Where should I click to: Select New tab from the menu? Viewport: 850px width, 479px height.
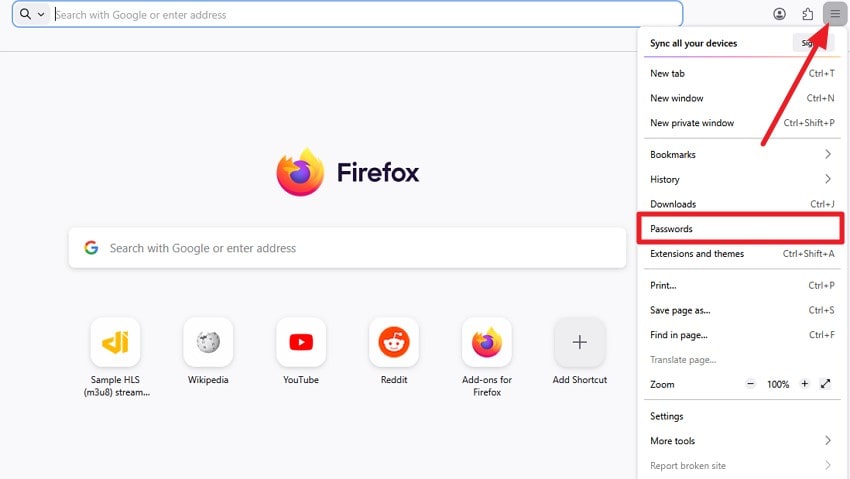pos(742,73)
